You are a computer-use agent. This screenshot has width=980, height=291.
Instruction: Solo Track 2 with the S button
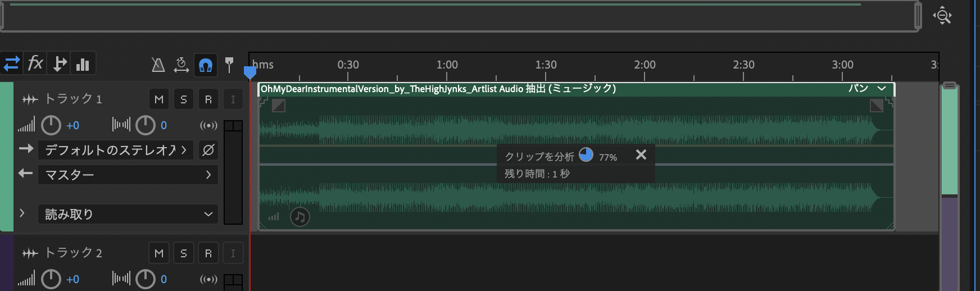pos(184,253)
